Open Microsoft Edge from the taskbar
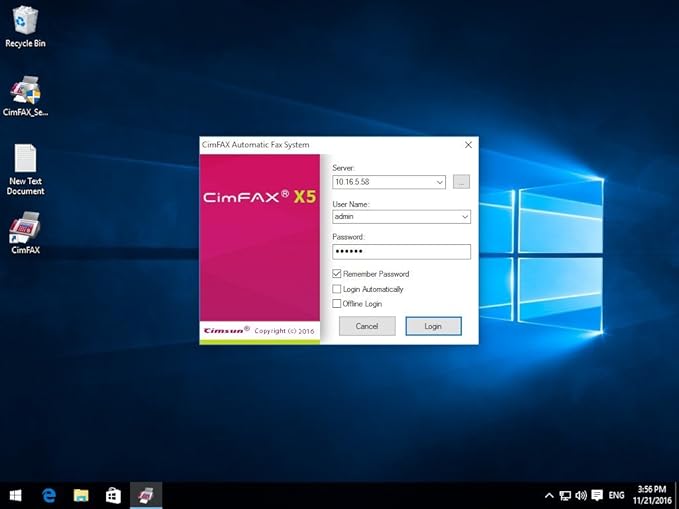679x509 pixels. click(x=48, y=495)
